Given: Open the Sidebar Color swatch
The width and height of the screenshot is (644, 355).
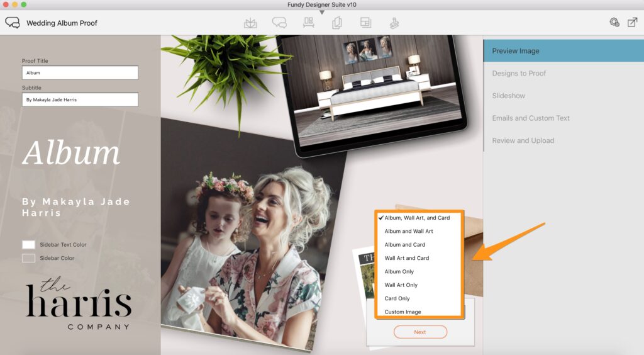Looking at the screenshot, I should 28,258.
